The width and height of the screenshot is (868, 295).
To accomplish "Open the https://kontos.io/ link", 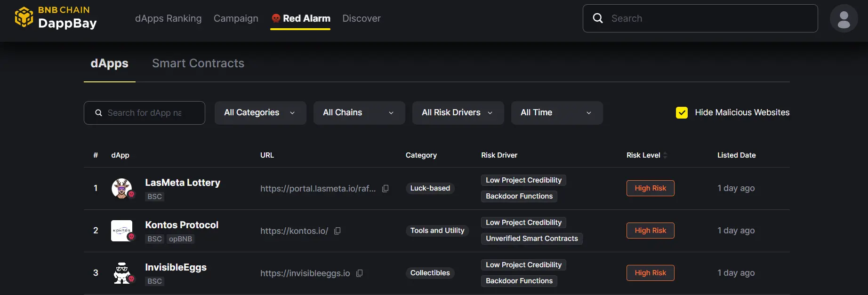I will pos(294,231).
